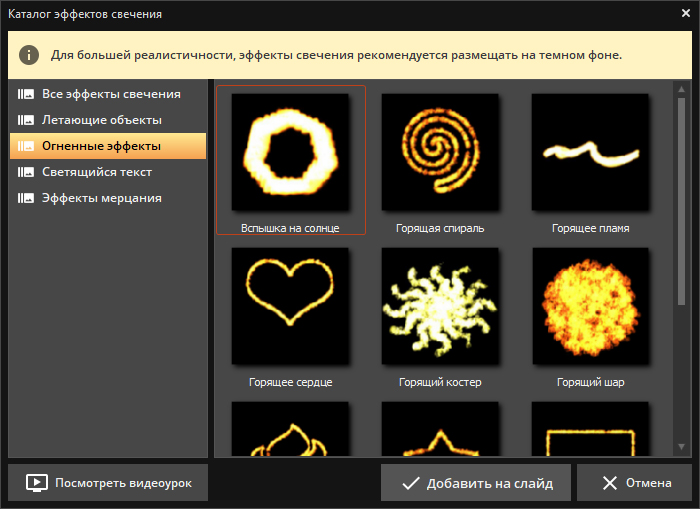
Task: Choose the 'Горящее сердце' heart effect thumbnail
Action: pos(290,306)
